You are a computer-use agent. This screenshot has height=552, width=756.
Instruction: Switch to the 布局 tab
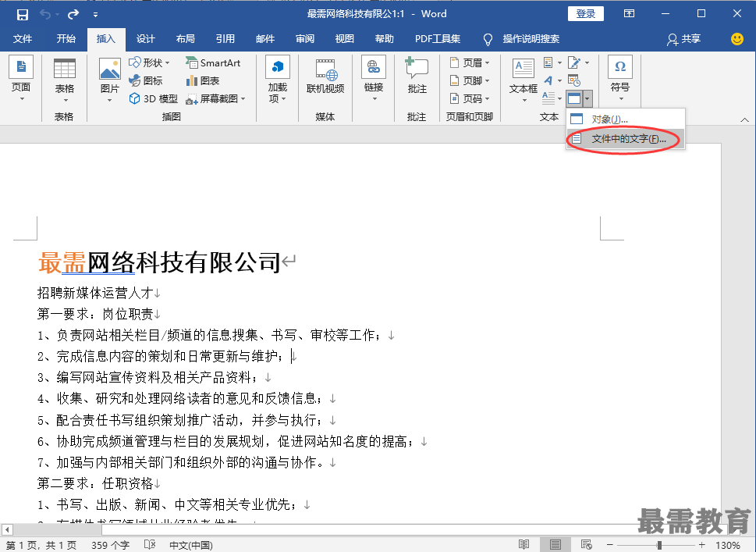[x=185, y=39]
